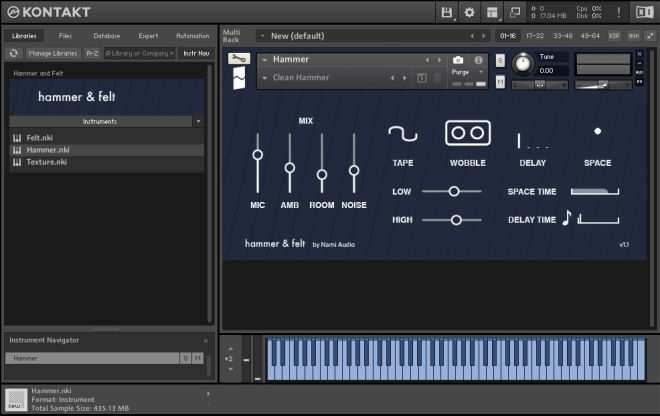The width and height of the screenshot is (660, 416).
Task: Click the NI logo icon at top right
Action: click(644, 12)
